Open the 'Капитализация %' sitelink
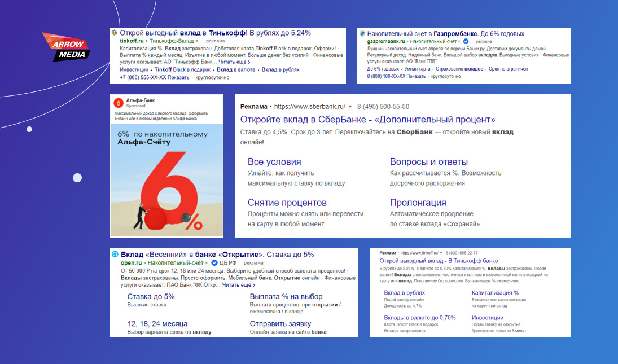This screenshot has height=364, width=618. [496, 293]
